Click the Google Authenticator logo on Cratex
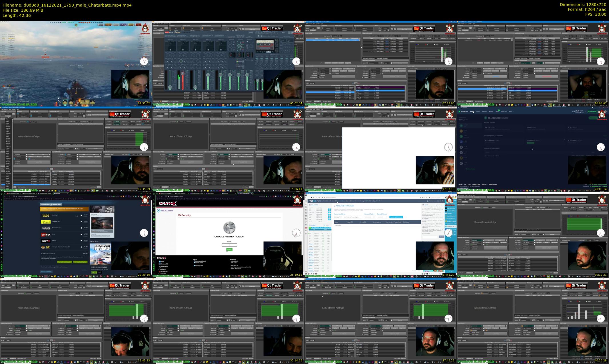Screen dimensions: 609x364 229,228
